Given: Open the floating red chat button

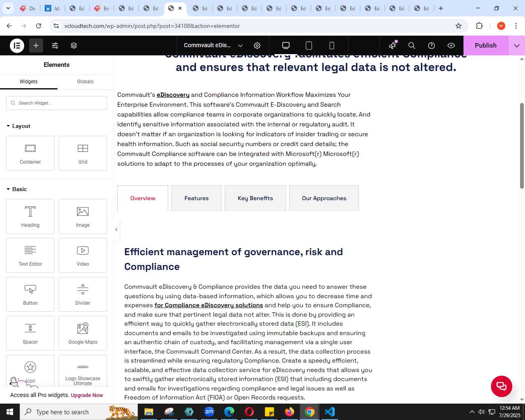Looking at the screenshot, I should pyautogui.click(x=502, y=386).
